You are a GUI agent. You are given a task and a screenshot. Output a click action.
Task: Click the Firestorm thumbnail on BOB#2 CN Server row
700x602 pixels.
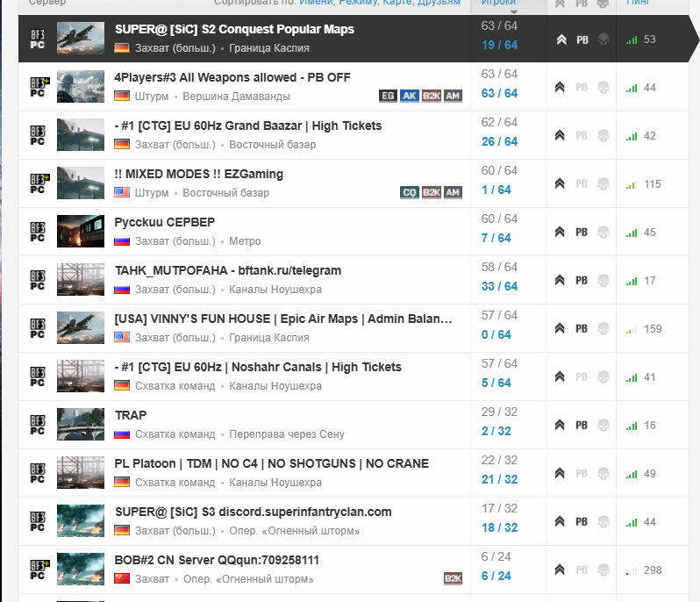tap(81, 569)
